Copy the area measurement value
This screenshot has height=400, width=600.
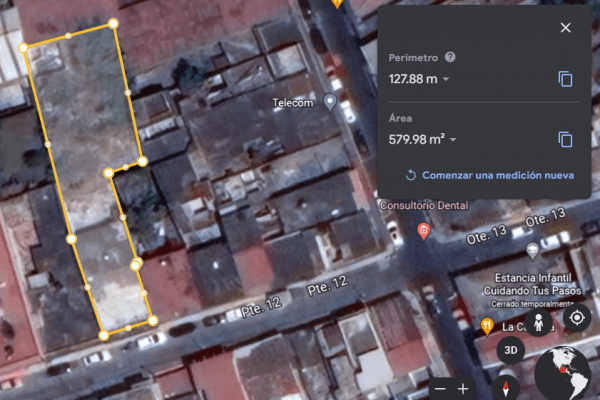coord(565,140)
